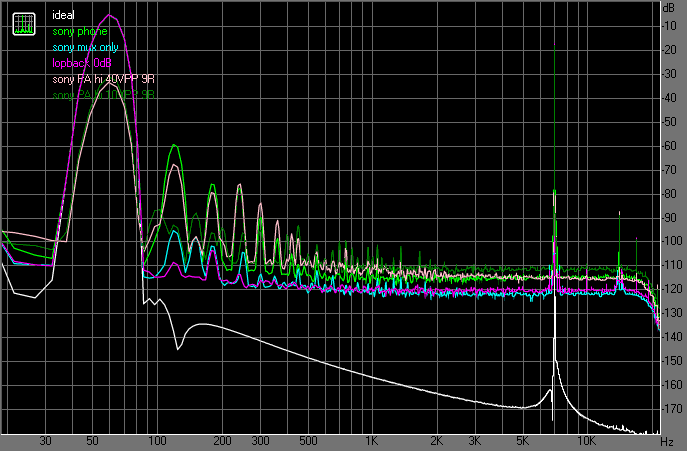
Task: Click the -10 dB axis label
Action: pyautogui.click(x=669, y=26)
